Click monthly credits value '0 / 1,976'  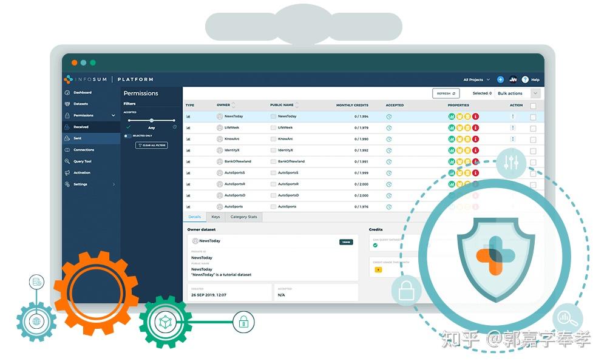pyautogui.click(x=362, y=207)
